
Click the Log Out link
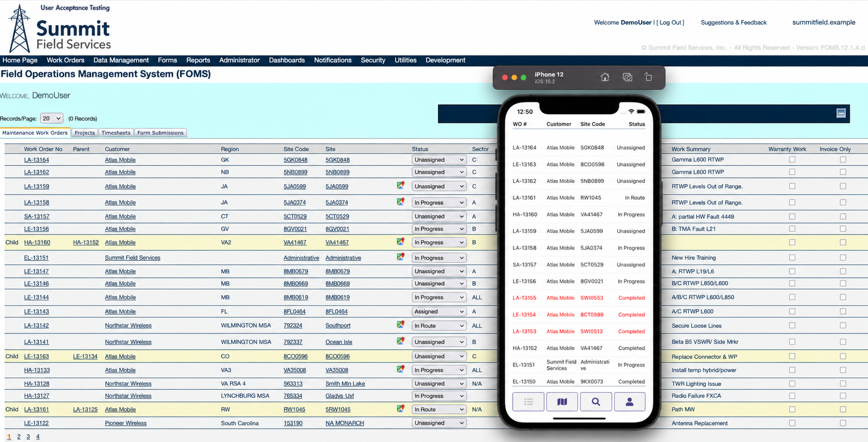click(x=671, y=23)
